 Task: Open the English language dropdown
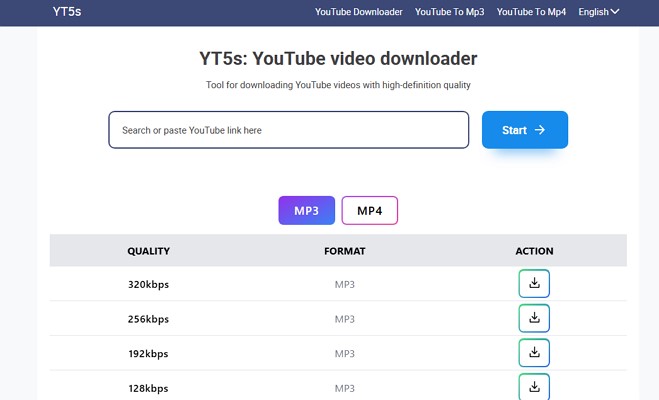[x=598, y=12]
